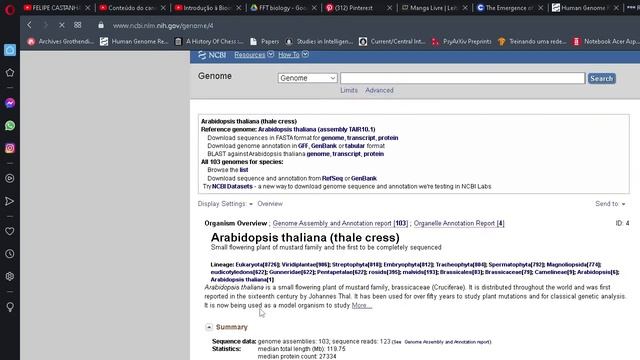The image size is (640, 360).
Task: Close the Introdução à Bio tab
Action: coord(239,8)
